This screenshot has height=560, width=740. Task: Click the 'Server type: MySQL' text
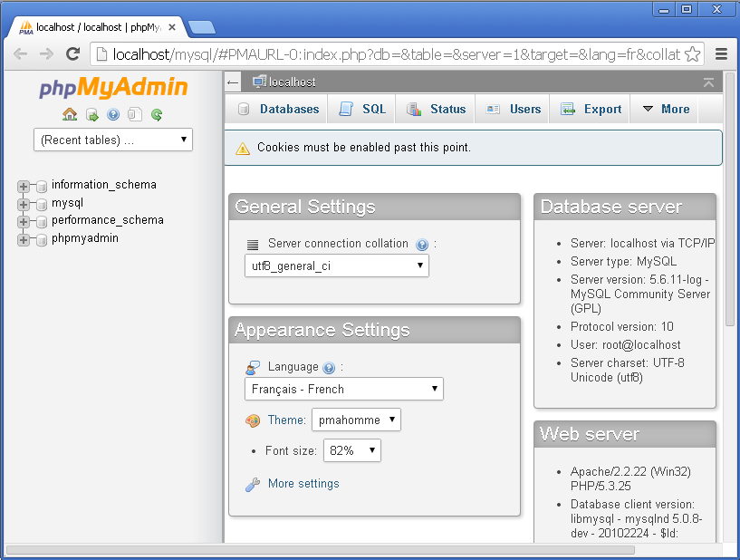coord(623,262)
